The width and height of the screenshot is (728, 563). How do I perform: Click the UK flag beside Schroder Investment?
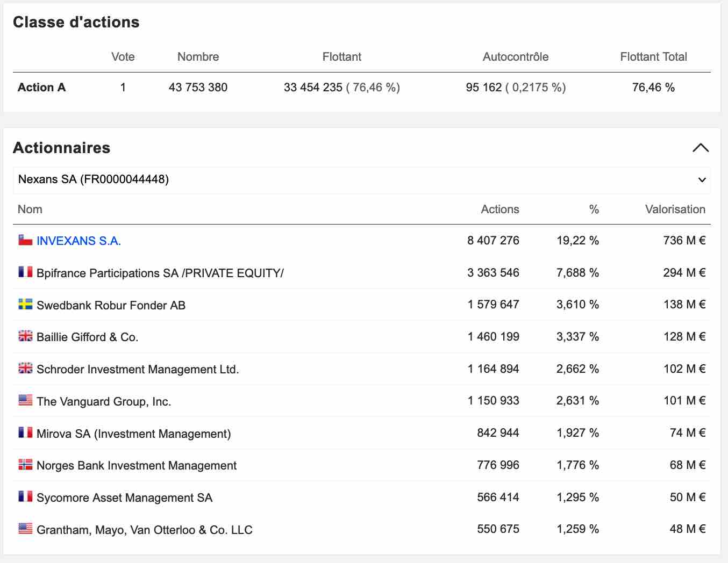[25, 369]
